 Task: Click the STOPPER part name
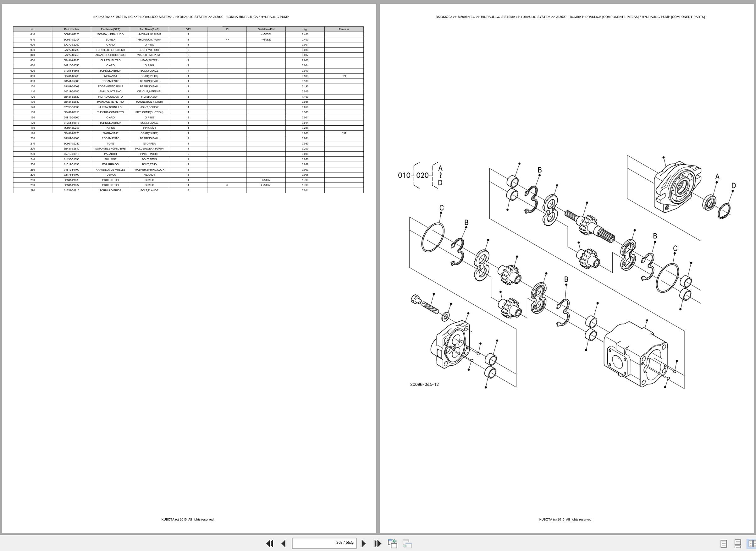point(149,144)
